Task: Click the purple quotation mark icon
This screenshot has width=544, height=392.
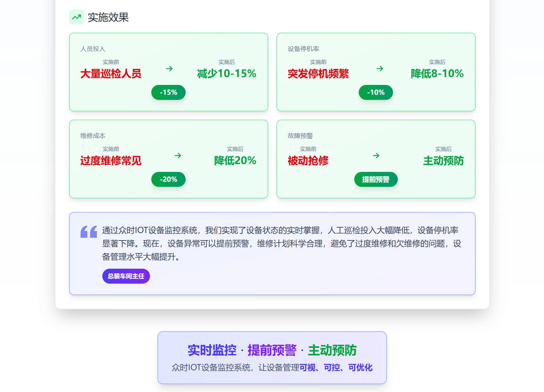Action: (x=89, y=232)
